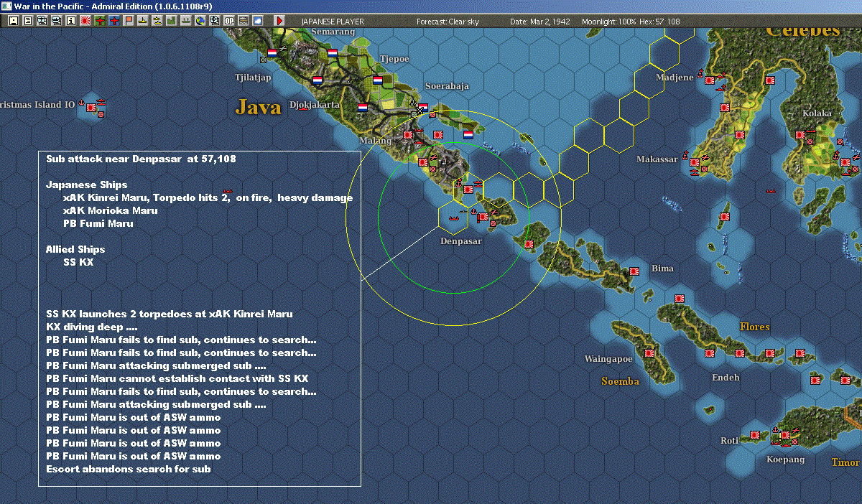Select the Japanese base marker at Madjene
This screenshot has height=504, width=862.
pyautogui.click(x=710, y=80)
